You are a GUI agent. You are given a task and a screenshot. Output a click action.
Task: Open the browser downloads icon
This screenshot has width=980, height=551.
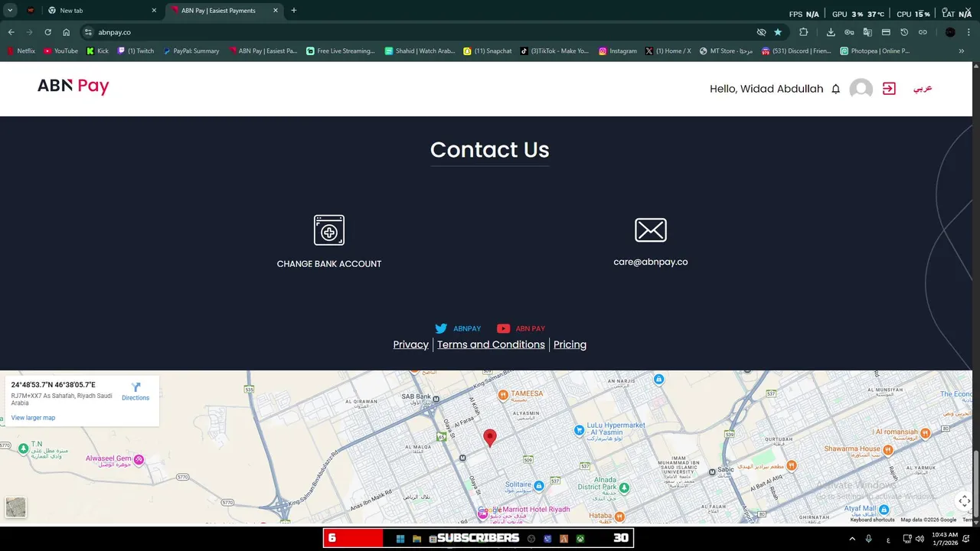coord(831,32)
